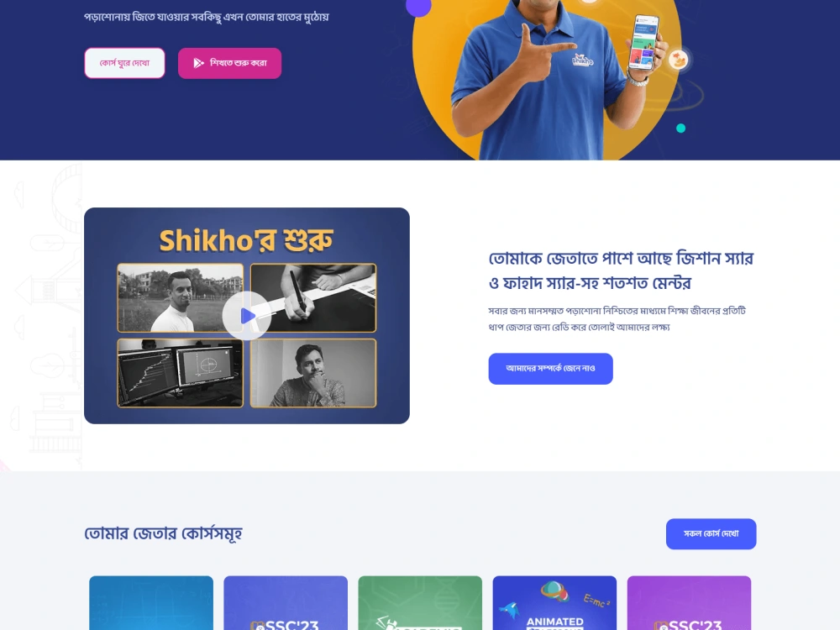Click the planet icon on the Animated card
The height and width of the screenshot is (630, 840).
[x=554, y=591]
